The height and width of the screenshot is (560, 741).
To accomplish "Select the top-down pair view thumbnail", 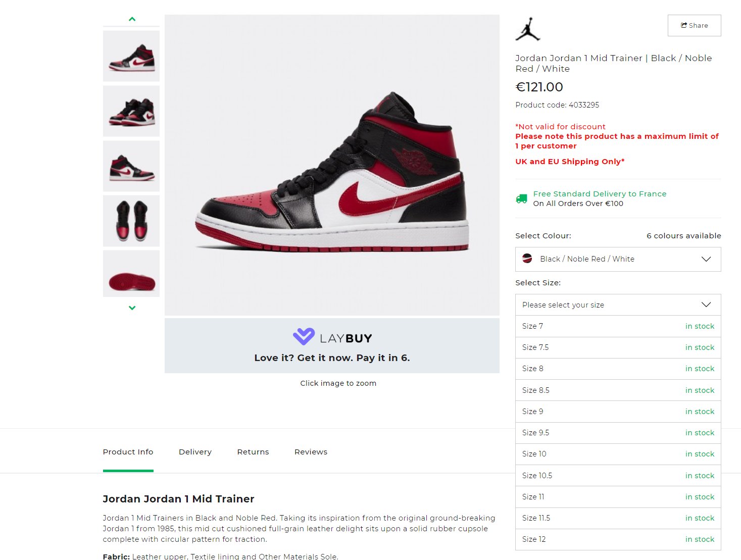I will pyautogui.click(x=131, y=221).
